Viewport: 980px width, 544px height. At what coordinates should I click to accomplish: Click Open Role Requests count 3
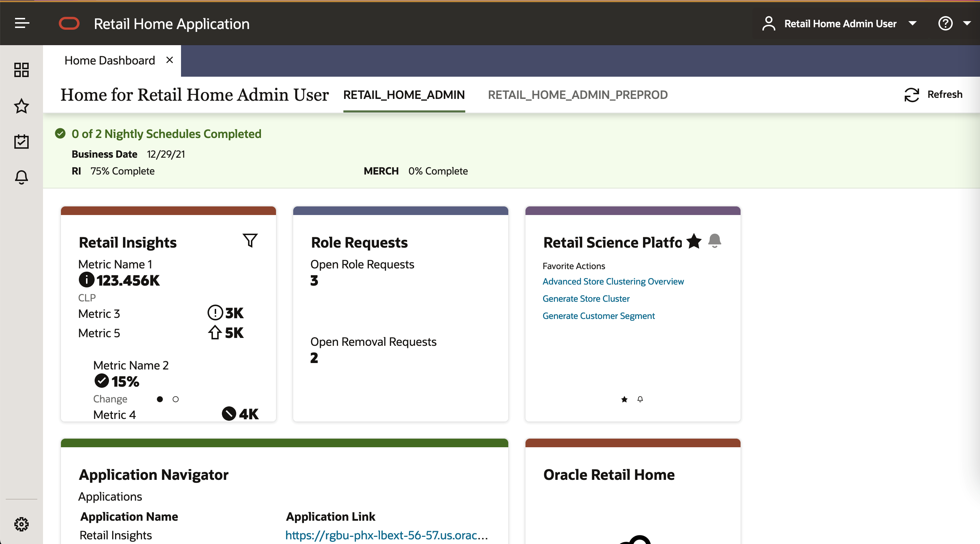point(314,281)
